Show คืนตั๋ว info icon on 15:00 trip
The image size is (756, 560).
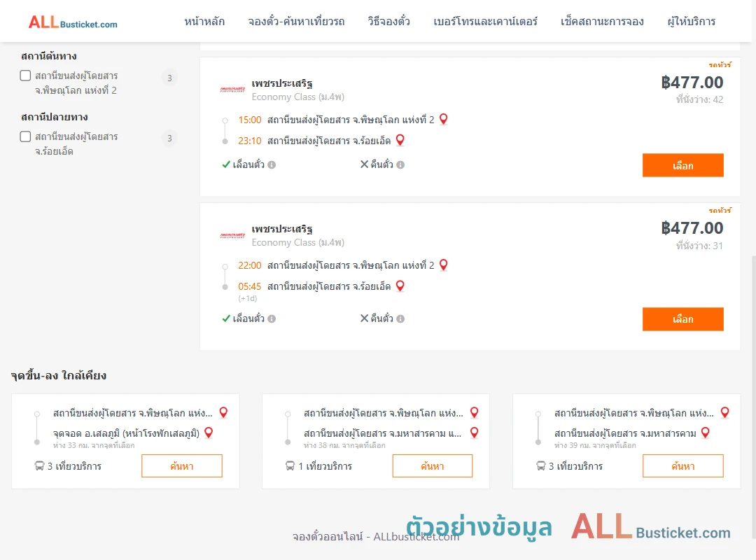(400, 165)
